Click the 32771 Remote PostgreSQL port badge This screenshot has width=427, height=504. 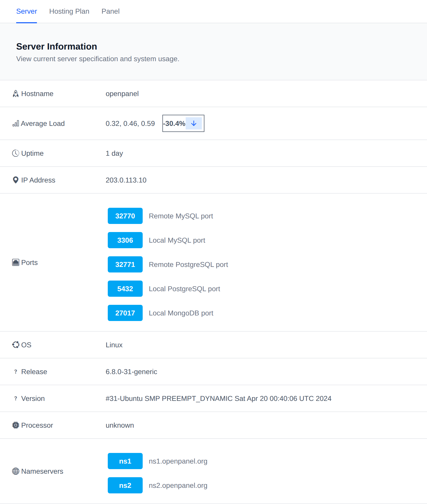125,265
